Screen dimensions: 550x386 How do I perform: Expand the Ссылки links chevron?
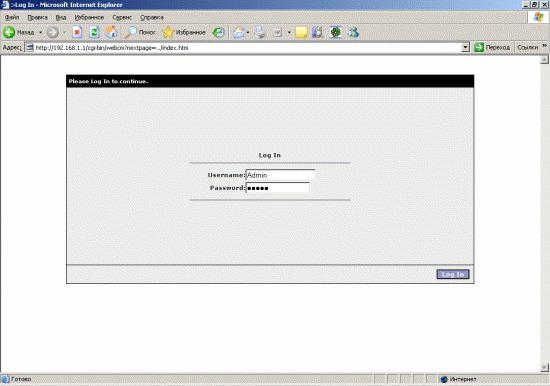(x=544, y=46)
